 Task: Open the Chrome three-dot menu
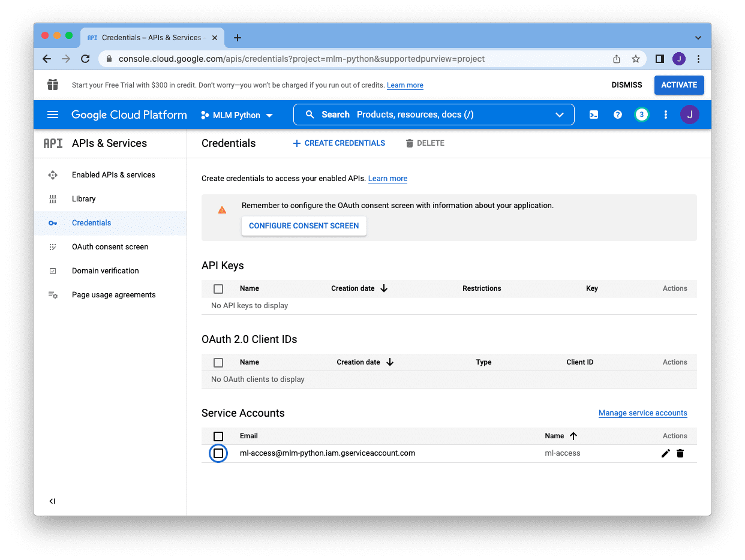pyautogui.click(x=698, y=59)
